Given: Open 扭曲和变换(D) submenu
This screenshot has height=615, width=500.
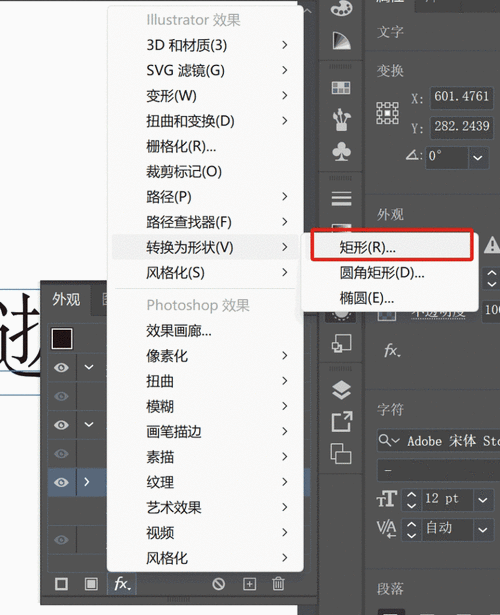Looking at the screenshot, I should tap(205, 121).
